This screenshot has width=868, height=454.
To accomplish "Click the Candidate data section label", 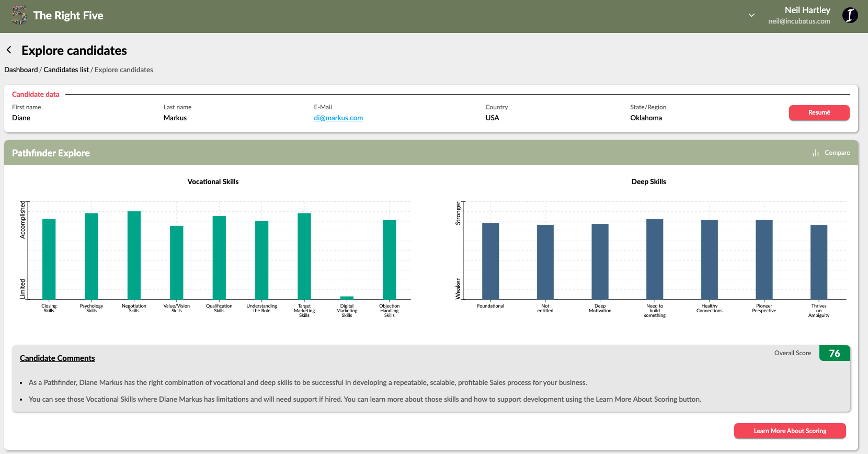I will 36,94.
